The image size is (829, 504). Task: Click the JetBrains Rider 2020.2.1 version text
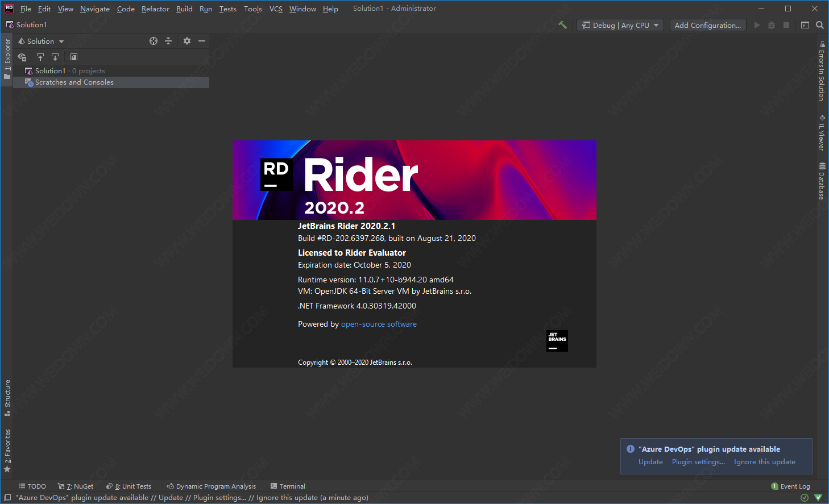point(346,226)
